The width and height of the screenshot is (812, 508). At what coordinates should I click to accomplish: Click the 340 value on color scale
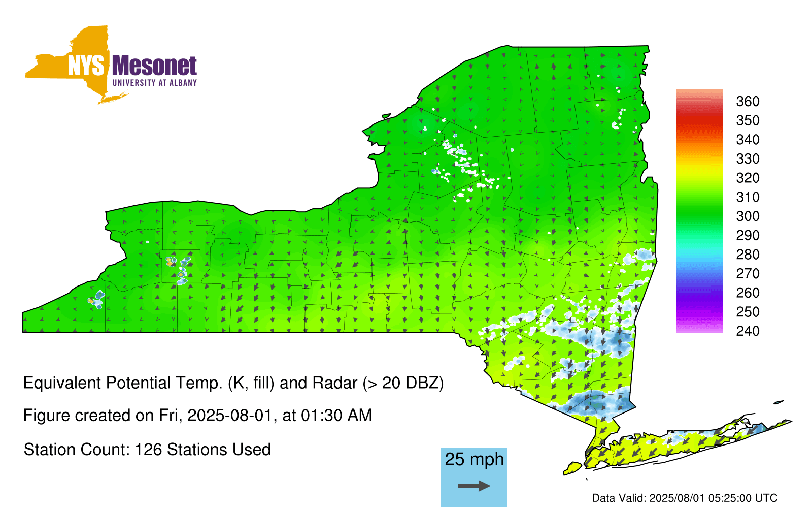pos(748,140)
